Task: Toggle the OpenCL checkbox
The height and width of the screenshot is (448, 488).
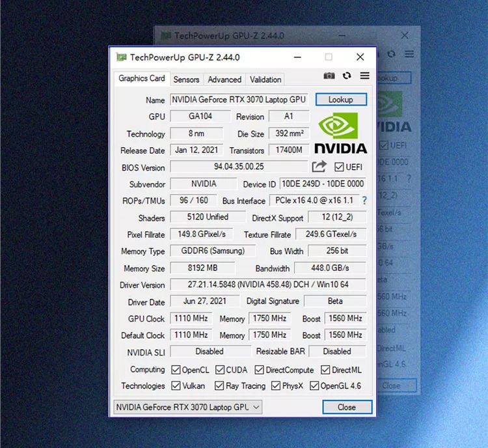Action: coord(176,370)
